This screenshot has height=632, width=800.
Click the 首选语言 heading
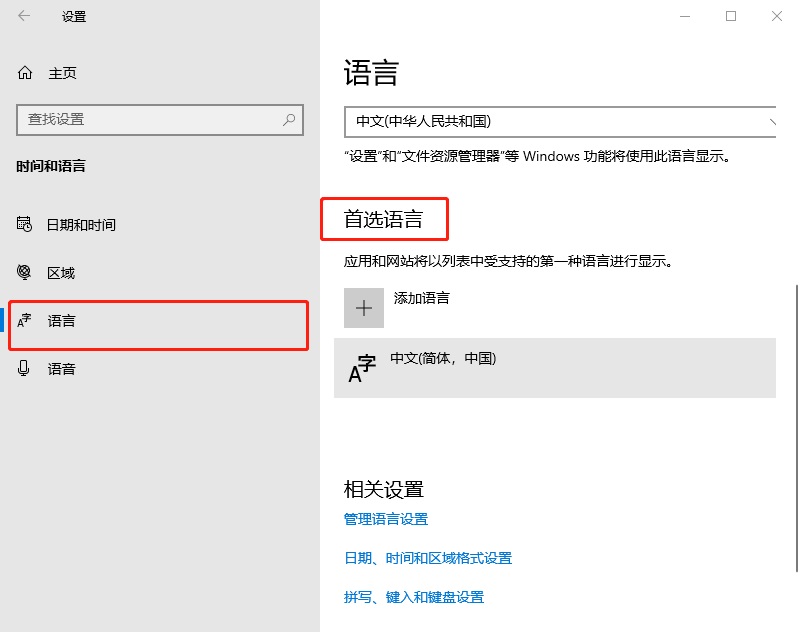click(383, 219)
